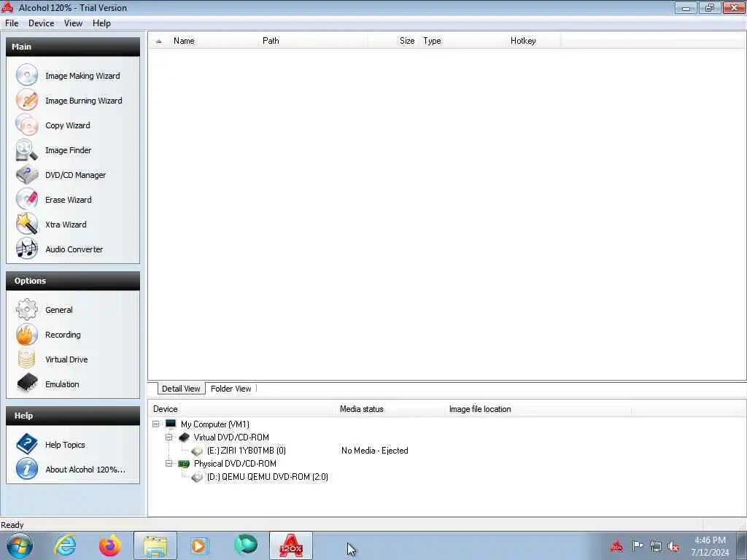Open DVD/CD Manager drive icon
The height and width of the screenshot is (560, 747).
point(27,174)
